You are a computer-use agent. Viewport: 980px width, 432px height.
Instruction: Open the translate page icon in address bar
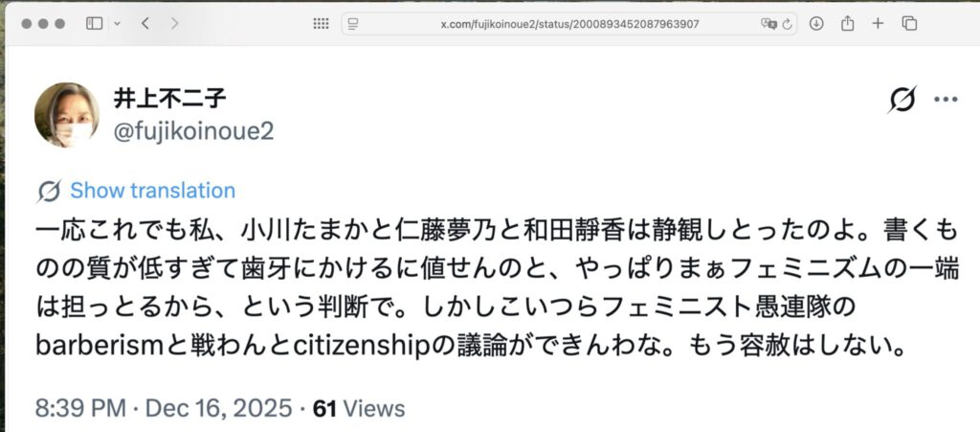click(x=768, y=24)
